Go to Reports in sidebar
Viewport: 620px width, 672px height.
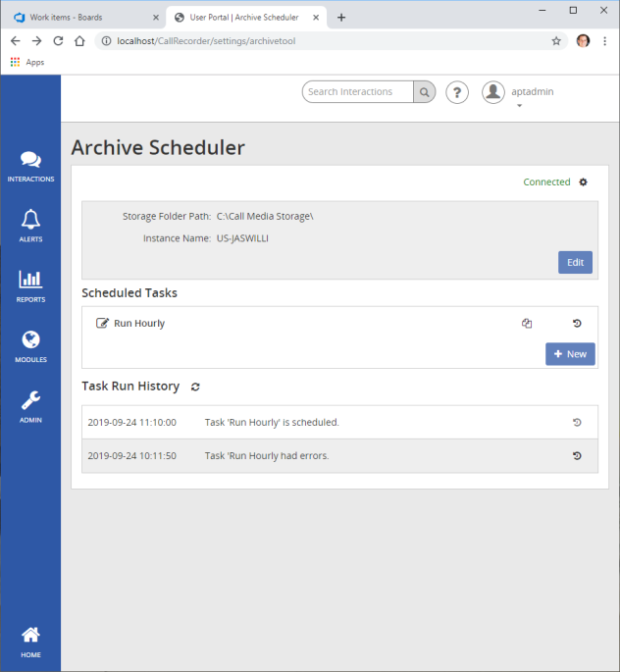tap(30, 284)
